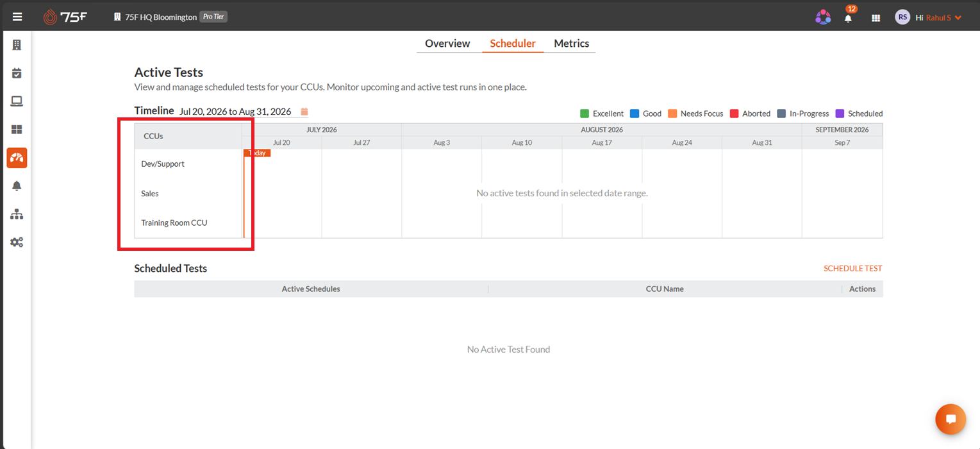
Task: Click the Aug 10 week header
Action: 522,142
